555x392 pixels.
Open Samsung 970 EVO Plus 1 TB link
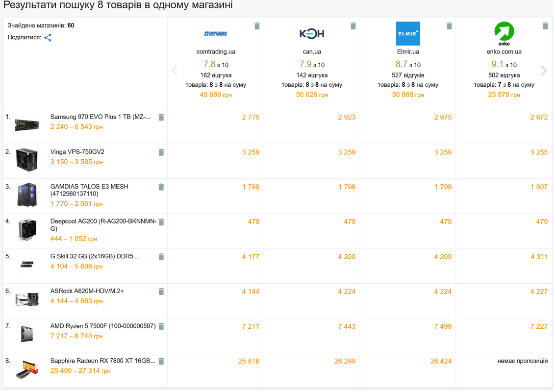point(101,117)
